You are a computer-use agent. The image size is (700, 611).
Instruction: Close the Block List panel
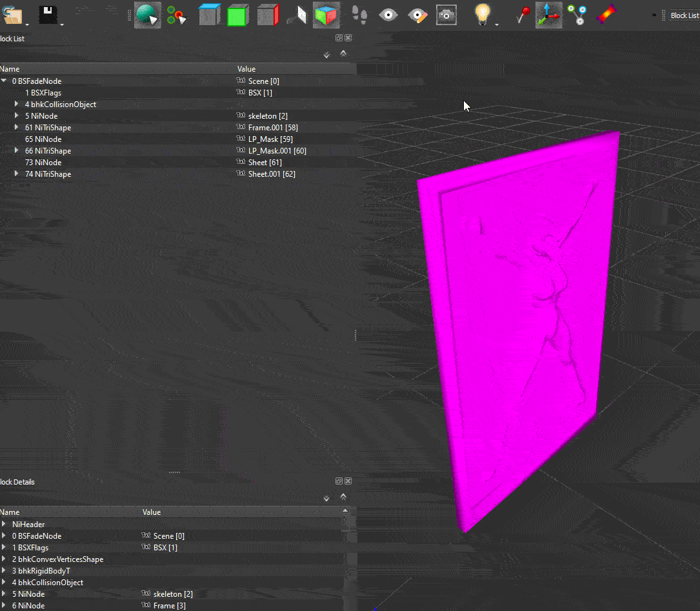tap(348, 38)
